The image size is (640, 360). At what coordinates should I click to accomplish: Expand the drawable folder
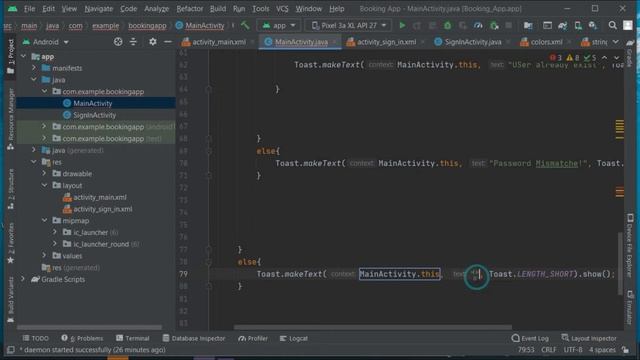44,173
